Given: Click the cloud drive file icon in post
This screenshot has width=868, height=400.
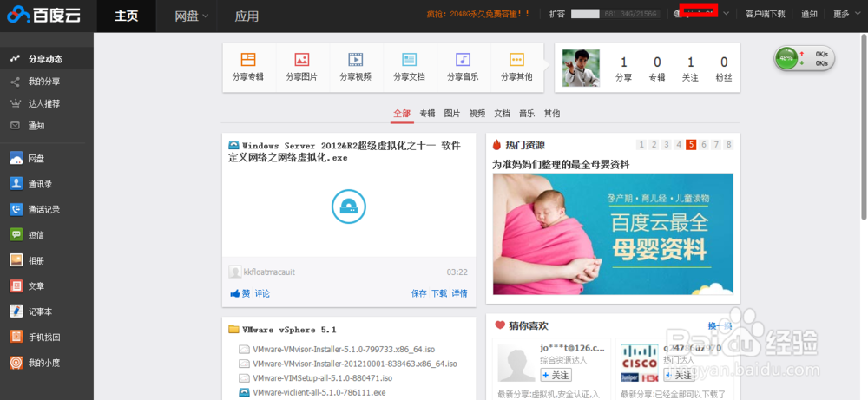Looking at the screenshot, I should (349, 207).
